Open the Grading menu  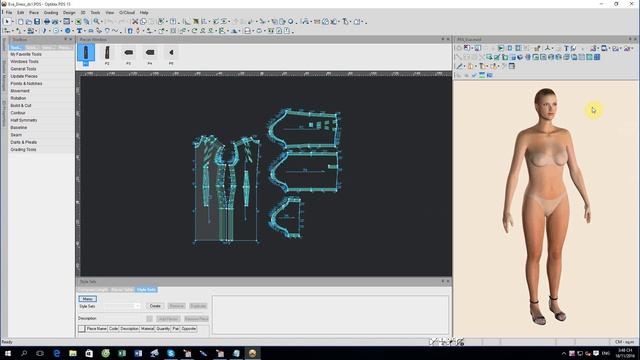pyautogui.click(x=51, y=13)
